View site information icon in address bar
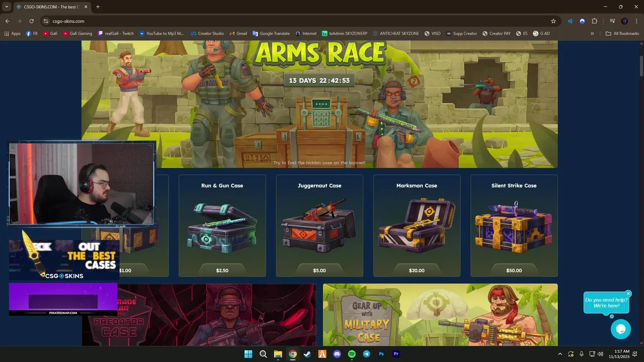Image resolution: width=644 pixels, height=362 pixels. tap(46, 21)
